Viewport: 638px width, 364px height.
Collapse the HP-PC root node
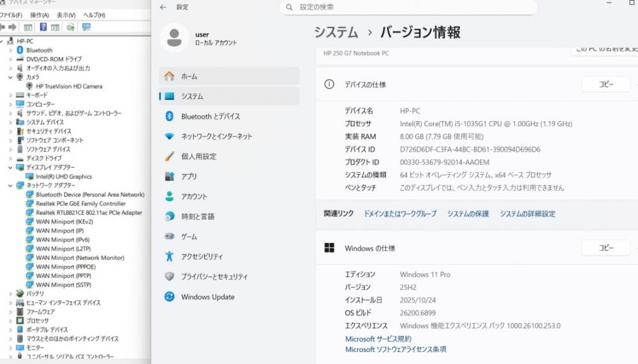pos(2,41)
